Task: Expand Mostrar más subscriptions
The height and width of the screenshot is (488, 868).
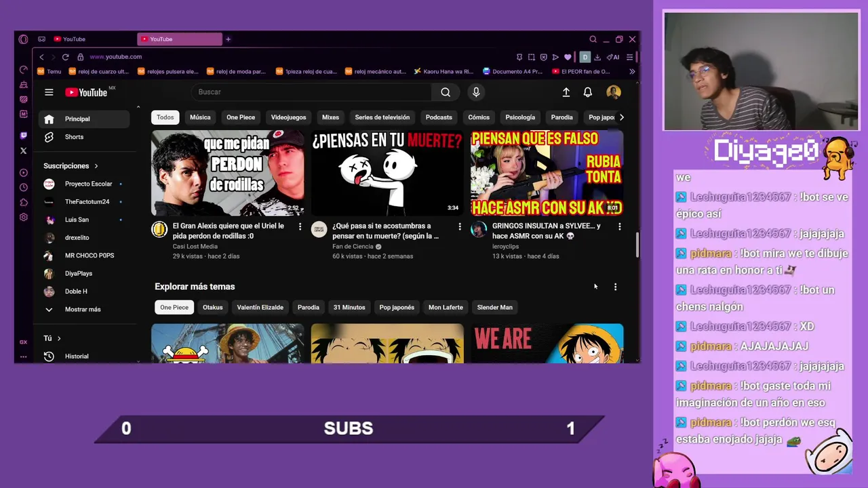Action: [x=82, y=309]
